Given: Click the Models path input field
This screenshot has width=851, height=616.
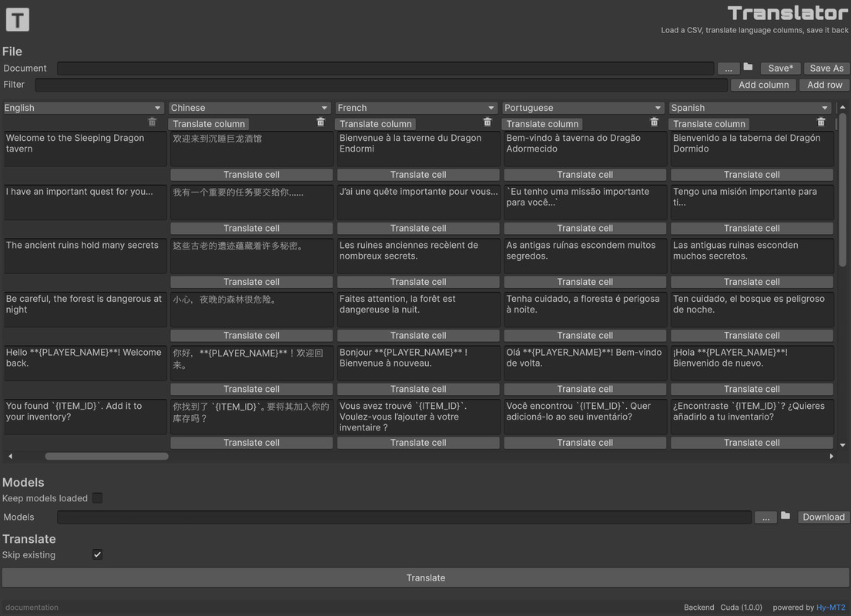Looking at the screenshot, I should point(404,517).
